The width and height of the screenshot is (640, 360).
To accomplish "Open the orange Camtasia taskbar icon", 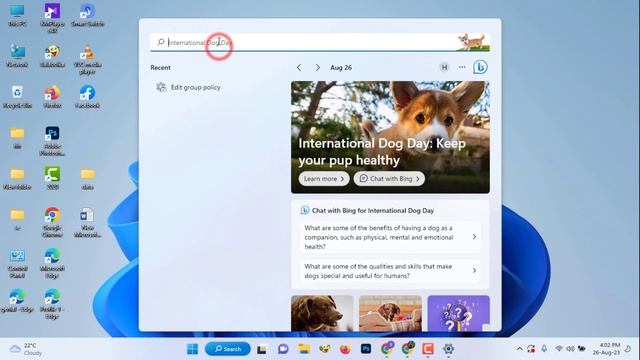I will point(428,349).
